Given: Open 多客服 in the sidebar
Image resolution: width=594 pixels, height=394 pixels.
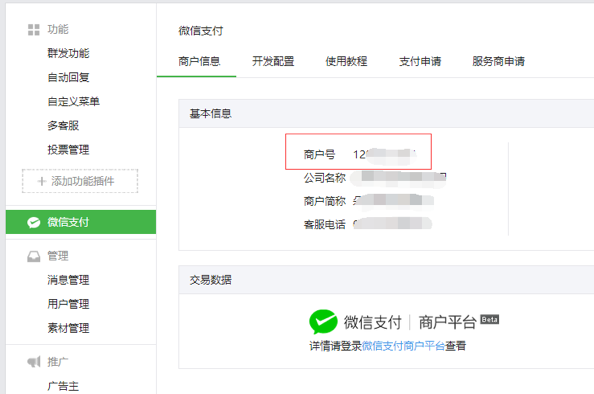Looking at the screenshot, I should [63, 125].
